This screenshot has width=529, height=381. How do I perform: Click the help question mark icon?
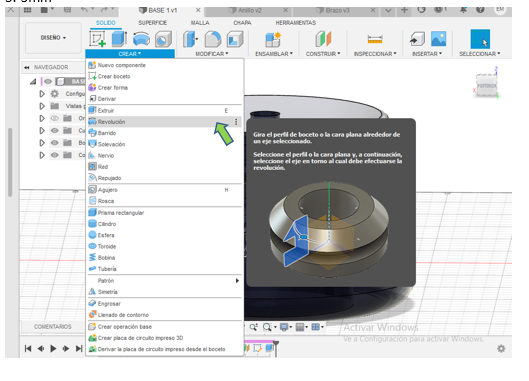[480, 10]
